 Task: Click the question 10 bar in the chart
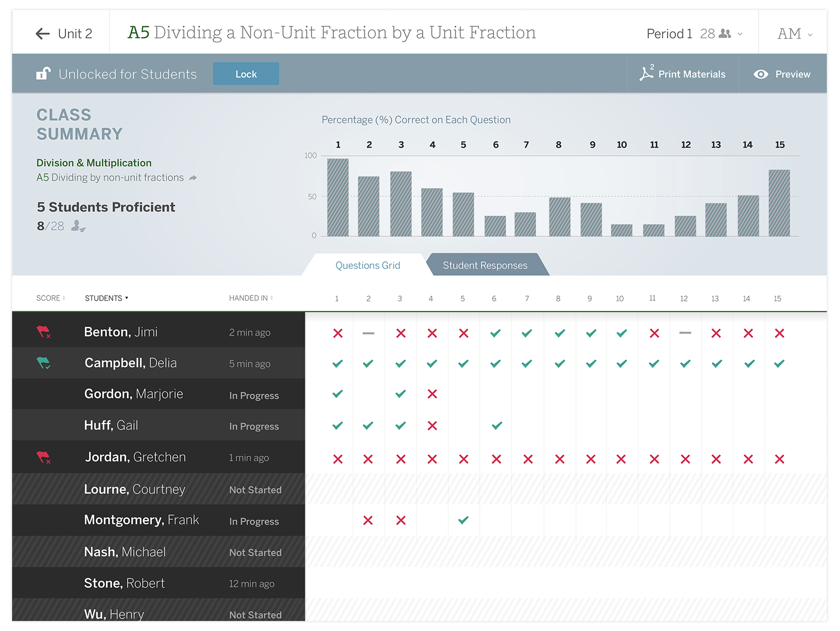(622, 230)
